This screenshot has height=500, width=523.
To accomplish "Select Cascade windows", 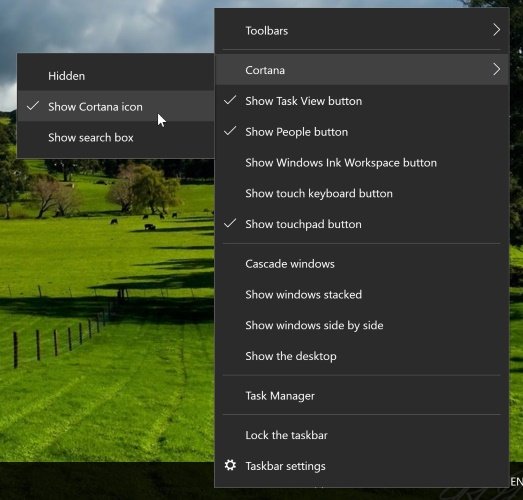I will click(x=362, y=264).
